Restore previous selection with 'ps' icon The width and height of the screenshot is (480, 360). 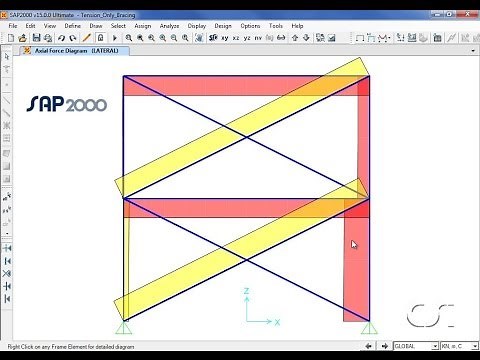click(x=7, y=210)
